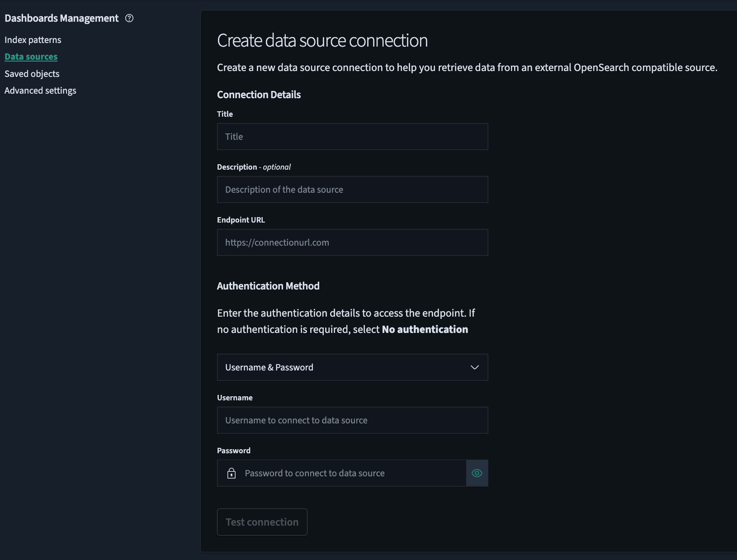Image resolution: width=737 pixels, height=560 pixels.
Task: Select the Data sources link in the sidebar
Action: pos(31,57)
